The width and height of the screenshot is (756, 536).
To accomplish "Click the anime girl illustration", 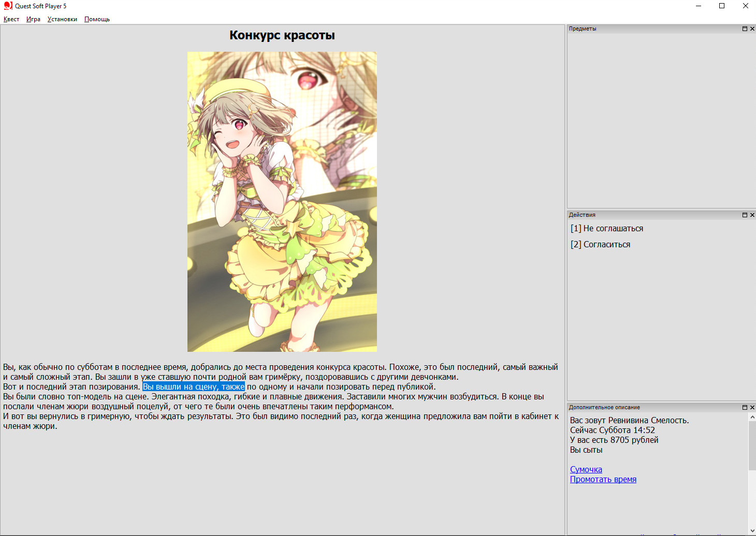I will [x=282, y=202].
